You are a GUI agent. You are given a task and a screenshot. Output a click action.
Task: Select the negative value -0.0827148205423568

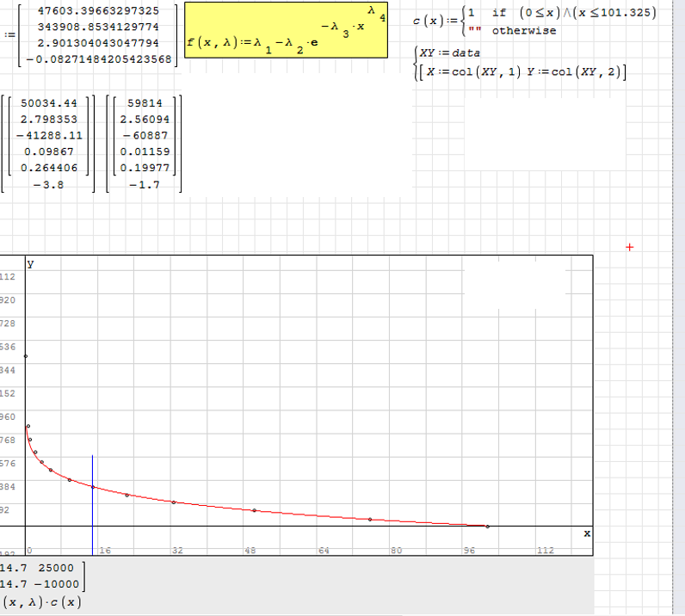(x=97, y=59)
